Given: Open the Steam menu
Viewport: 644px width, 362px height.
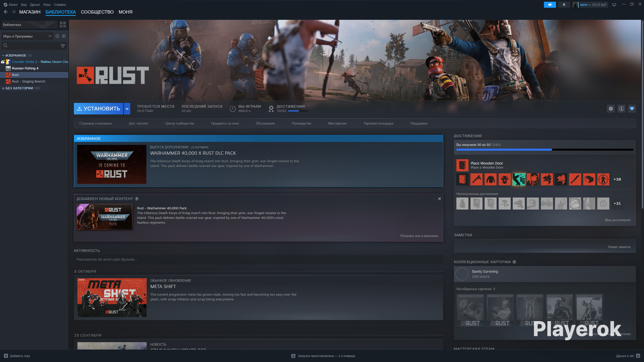Looking at the screenshot, I should [x=11, y=5].
